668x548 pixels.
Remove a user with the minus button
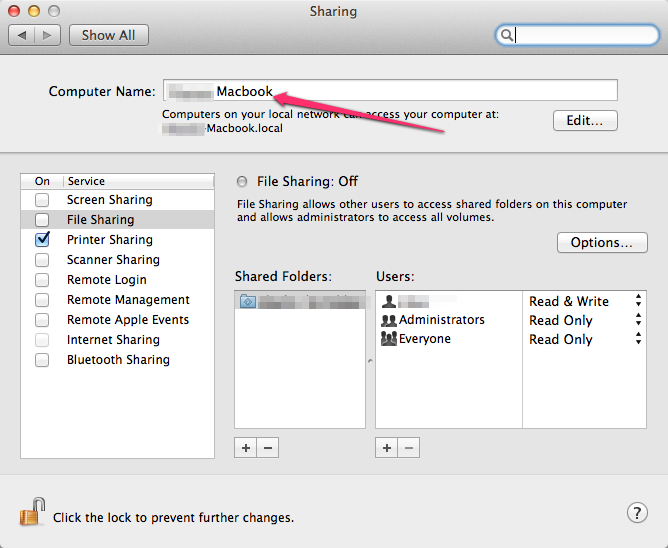(409, 448)
